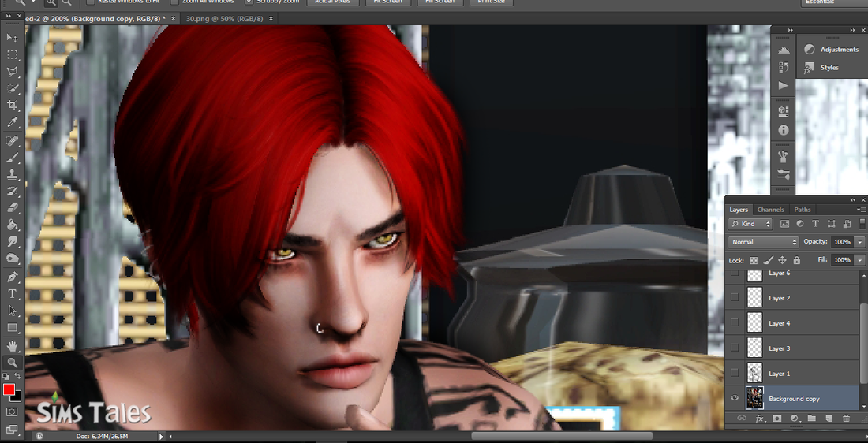Screen dimensions: 868x443
Task: Open new adjustment layer menu
Action: click(795, 419)
